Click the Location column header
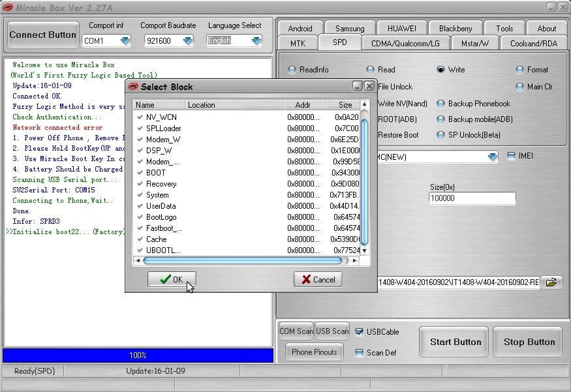Image resolution: width=571 pixels, height=392 pixels. pyautogui.click(x=234, y=105)
